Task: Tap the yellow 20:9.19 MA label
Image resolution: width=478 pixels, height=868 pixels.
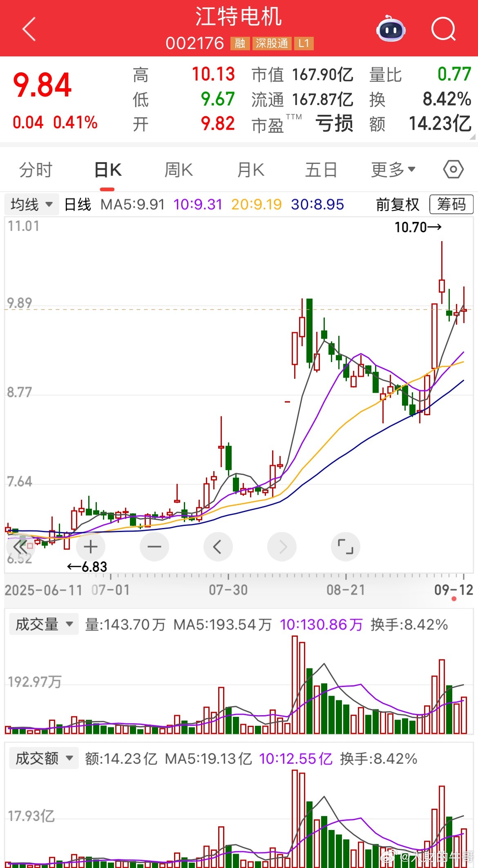Action: 257,204
